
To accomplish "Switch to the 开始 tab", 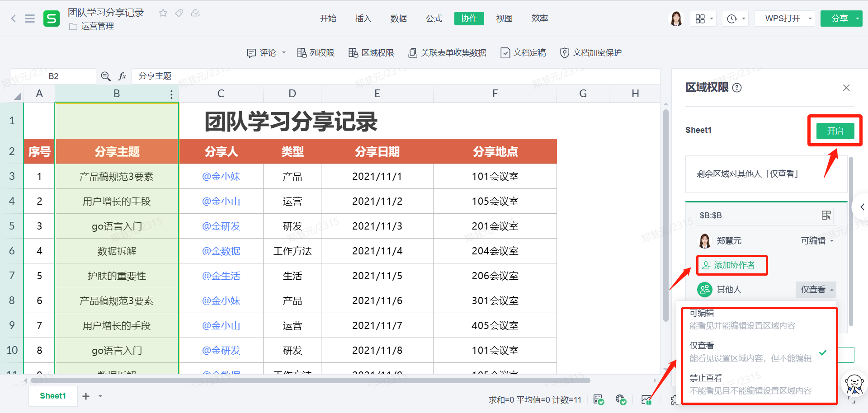I will [328, 19].
